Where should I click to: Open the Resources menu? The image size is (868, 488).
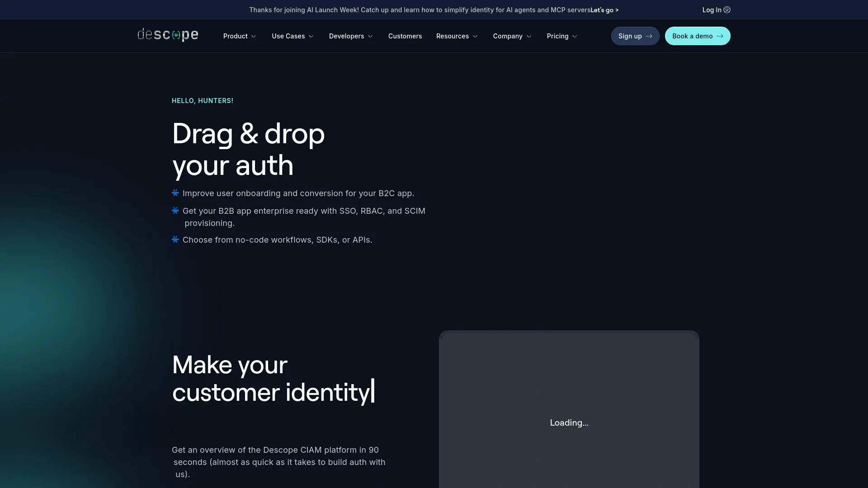click(457, 36)
